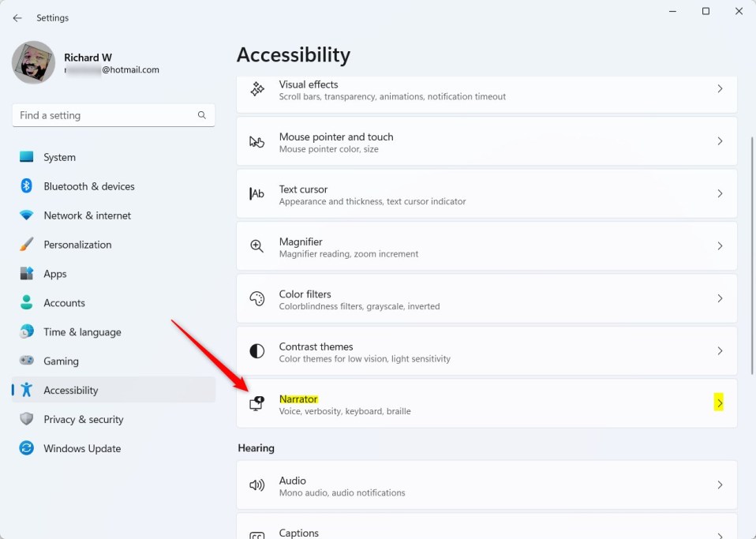Click the Personalization paintbrush icon
This screenshot has height=539, width=756.
point(27,244)
